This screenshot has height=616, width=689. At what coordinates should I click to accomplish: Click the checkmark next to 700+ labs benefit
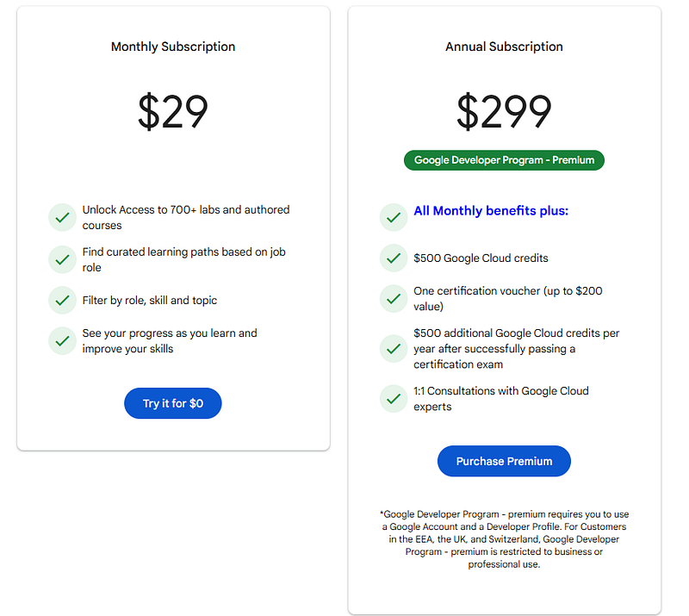point(61,217)
